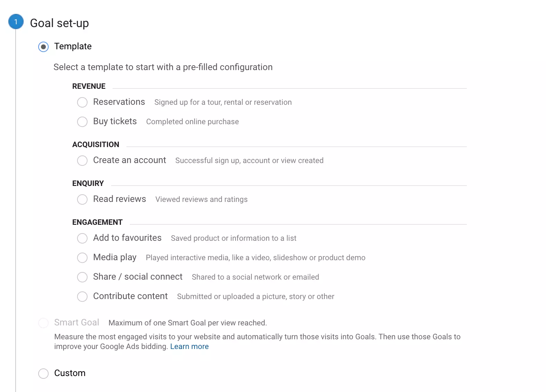546x392 pixels.
Task: Select the Template radio button
Action: click(43, 47)
